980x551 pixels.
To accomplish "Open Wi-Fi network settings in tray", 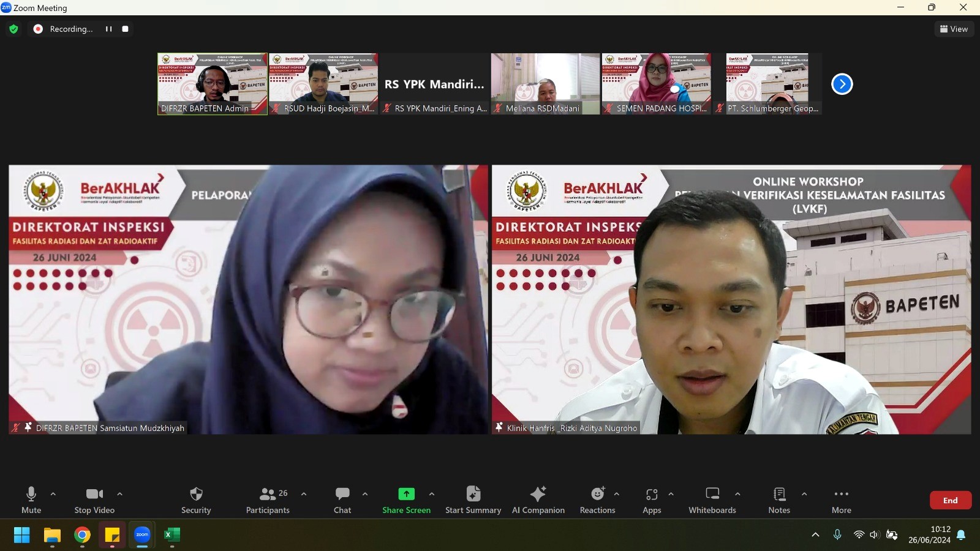I will [x=859, y=534].
